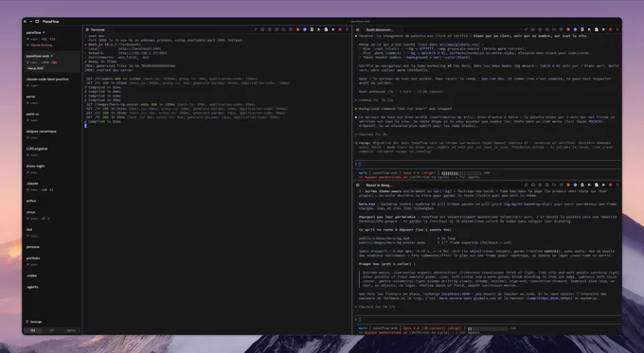This screenshot has height=353, width=644.
Task: Select the Audit-documen... pane tab
Action: tap(379, 29)
